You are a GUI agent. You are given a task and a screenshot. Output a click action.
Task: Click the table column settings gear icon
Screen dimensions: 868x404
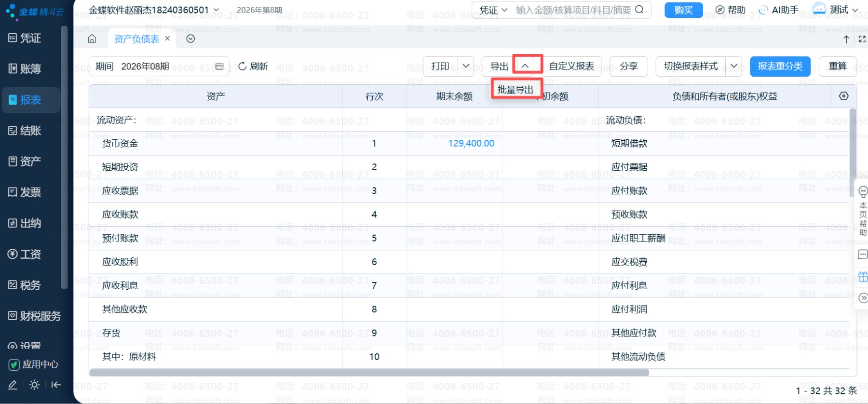coord(843,96)
